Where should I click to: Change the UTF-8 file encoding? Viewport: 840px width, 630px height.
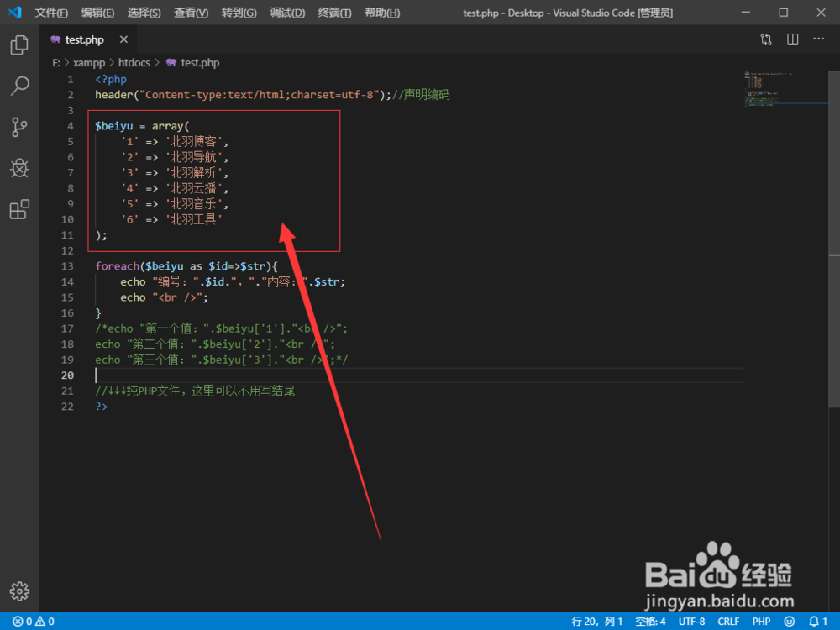(x=691, y=622)
